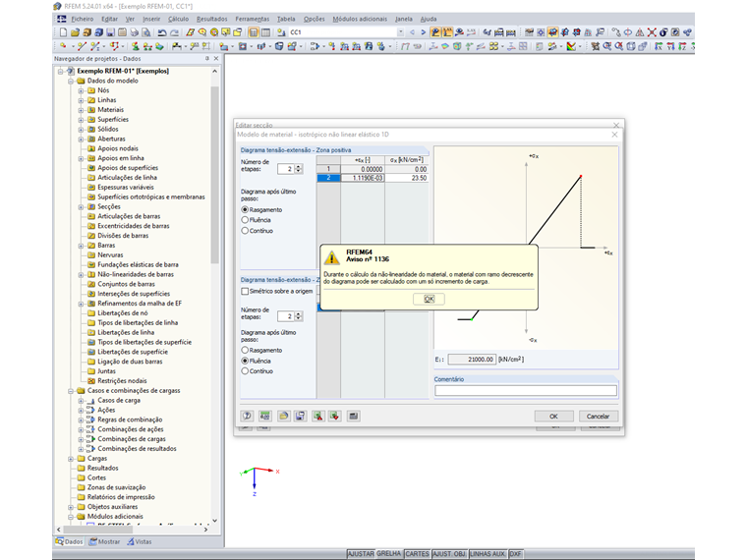
Task: Click the new line tool icon
Action: click(82, 46)
